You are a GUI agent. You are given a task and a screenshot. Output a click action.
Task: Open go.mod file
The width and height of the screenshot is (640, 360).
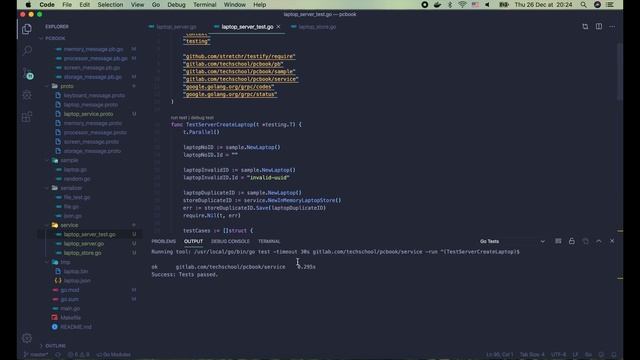tap(70, 290)
